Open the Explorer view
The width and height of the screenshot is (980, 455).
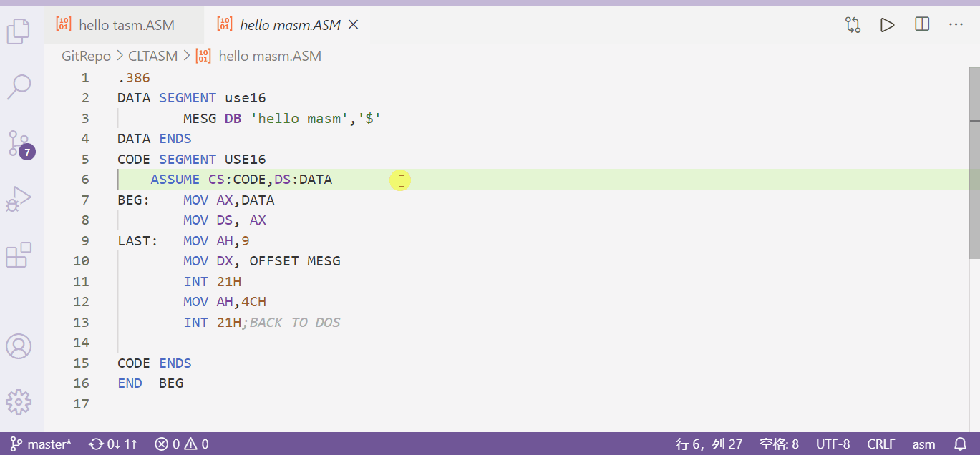pos(19,31)
